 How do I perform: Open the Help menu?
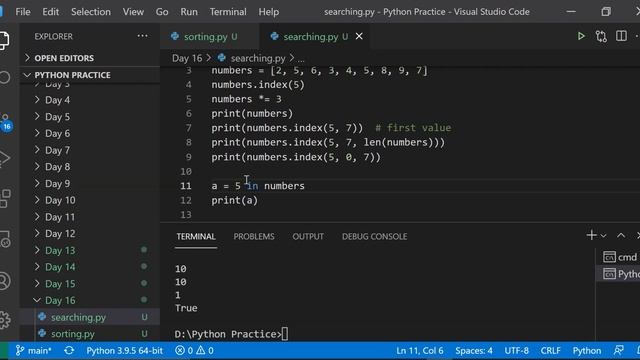pos(269,12)
